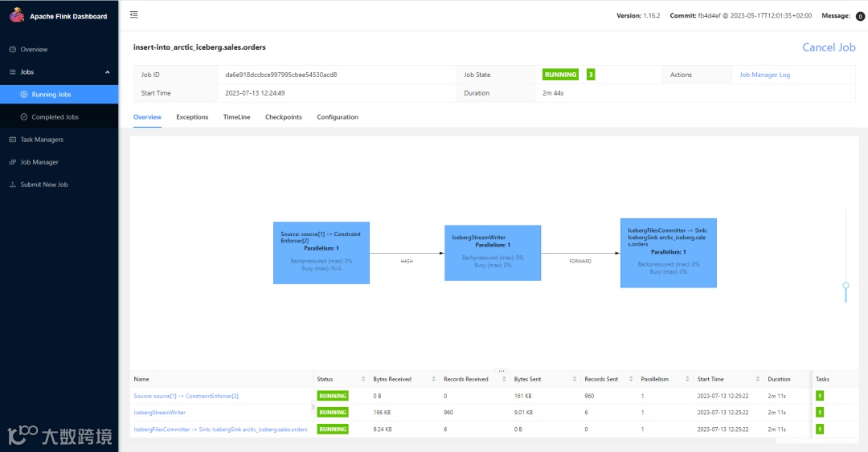Select the IcebergStreamWriter graph node
The height and width of the screenshot is (452, 868).
[x=493, y=253]
